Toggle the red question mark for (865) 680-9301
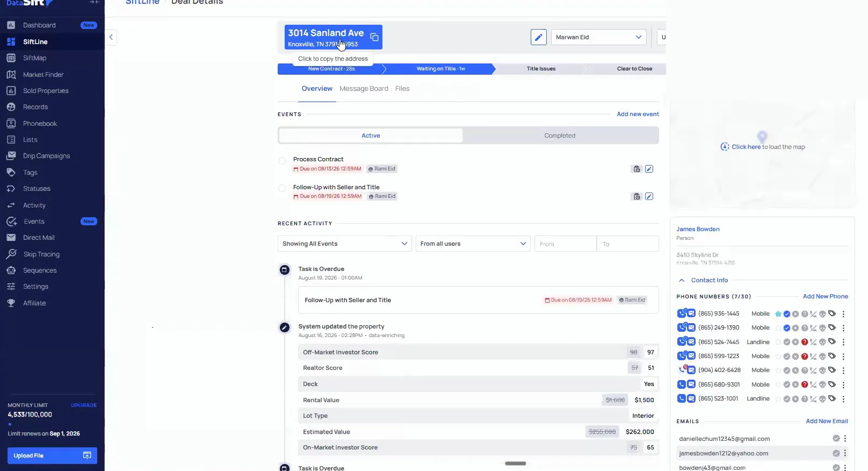This screenshot has height=471, width=868. pos(805,384)
